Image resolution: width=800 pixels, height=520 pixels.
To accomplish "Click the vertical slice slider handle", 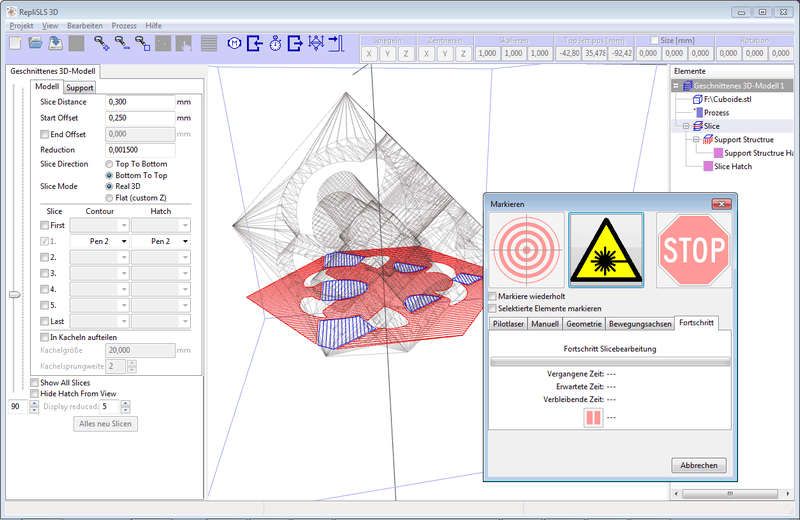I will (15, 294).
